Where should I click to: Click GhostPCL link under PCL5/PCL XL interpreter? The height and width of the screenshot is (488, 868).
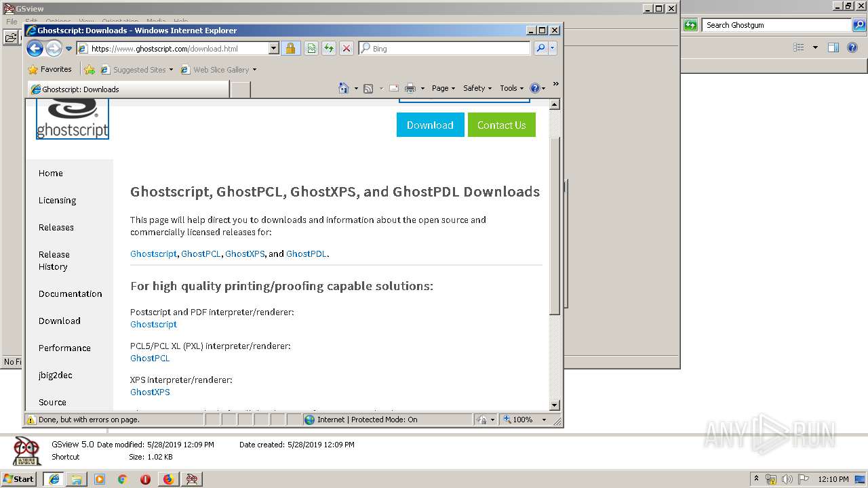point(150,358)
